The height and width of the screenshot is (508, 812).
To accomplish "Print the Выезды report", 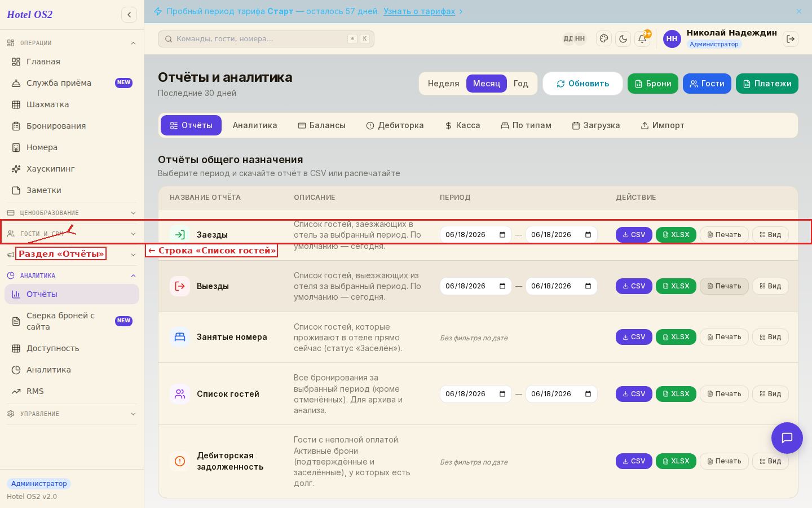I will coord(724,286).
